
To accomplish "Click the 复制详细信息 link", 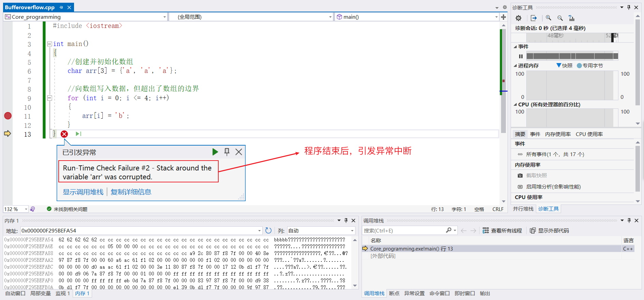I will pyautogui.click(x=131, y=192).
